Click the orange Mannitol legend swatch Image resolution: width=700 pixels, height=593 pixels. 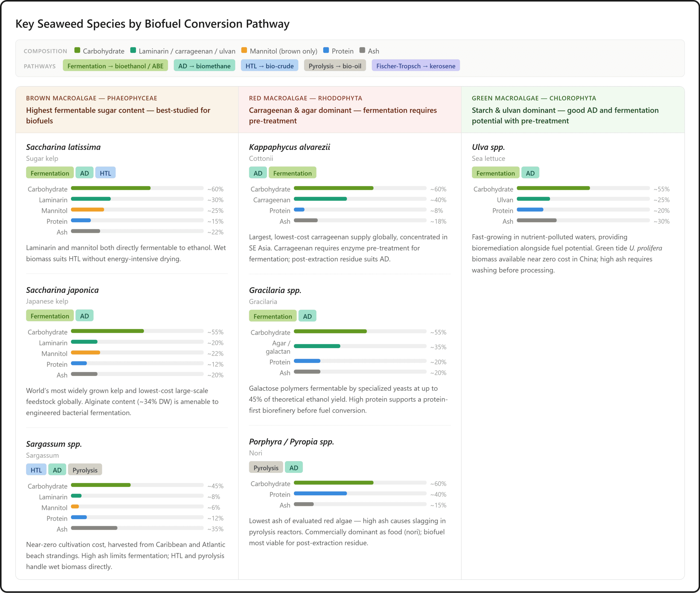tap(244, 50)
